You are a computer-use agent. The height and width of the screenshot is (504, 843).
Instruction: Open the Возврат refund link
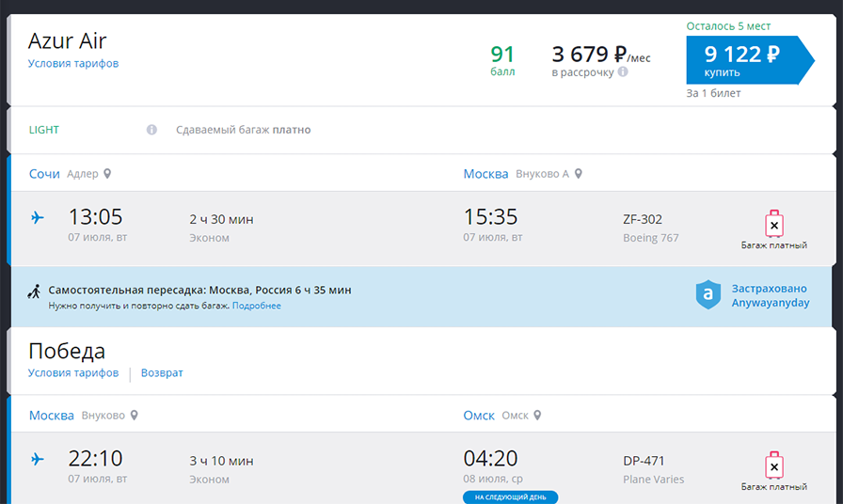162,373
